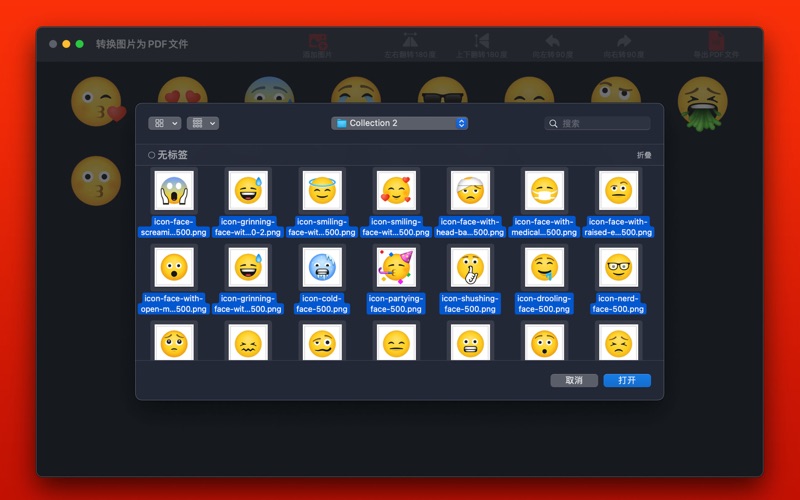800x500 pixels.
Task: Click the 取消 cancel button
Action: [x=574, y=380]
